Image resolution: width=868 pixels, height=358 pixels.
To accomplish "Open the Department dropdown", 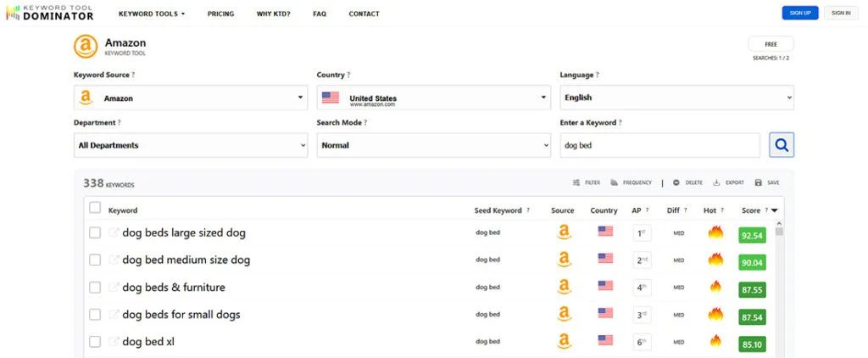I will click(191, 145).
